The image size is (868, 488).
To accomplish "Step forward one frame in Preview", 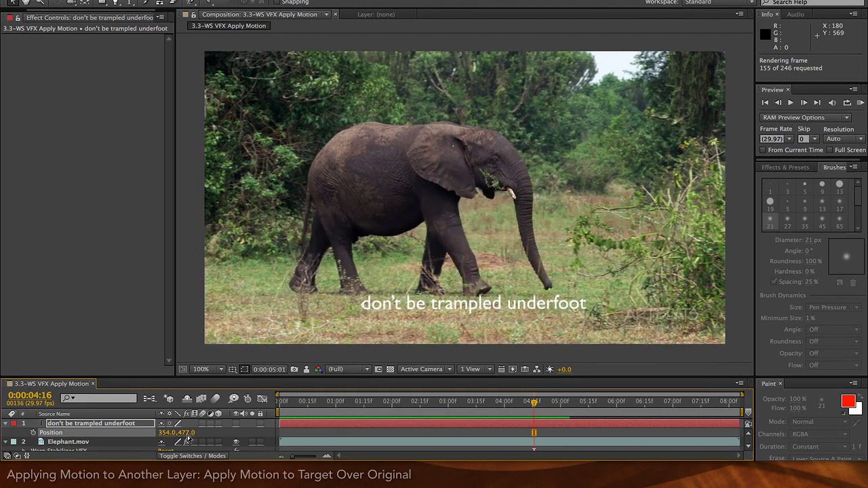I will pyautogui.click(x=804, y=103).
